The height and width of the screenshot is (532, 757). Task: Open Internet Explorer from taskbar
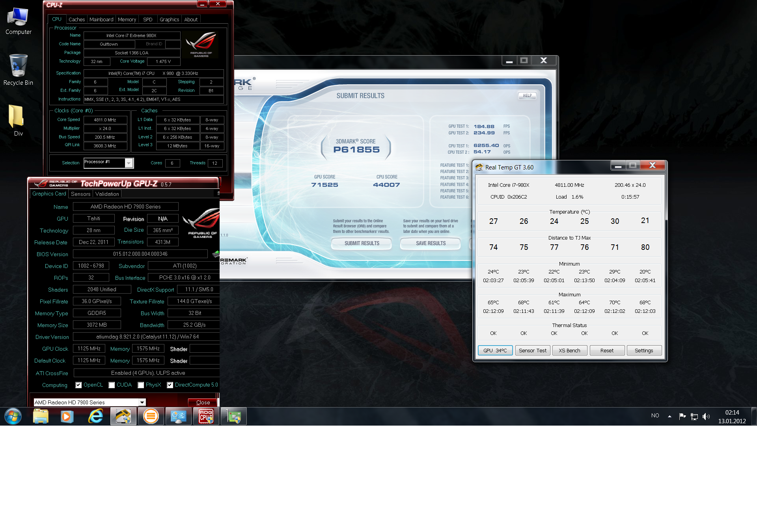[96, 416]
